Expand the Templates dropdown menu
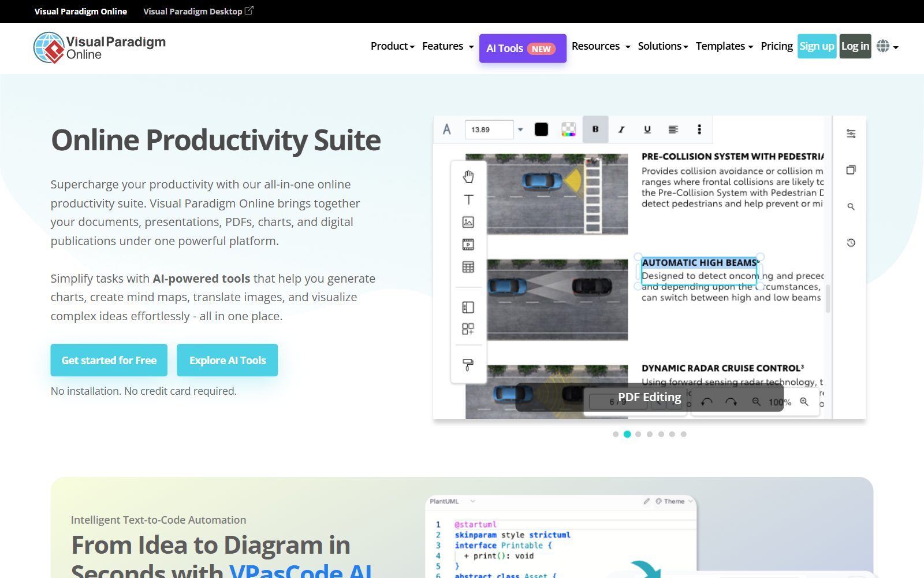This screenshot has height=578, width=924. pyautogui.click(x=725, y=46)
